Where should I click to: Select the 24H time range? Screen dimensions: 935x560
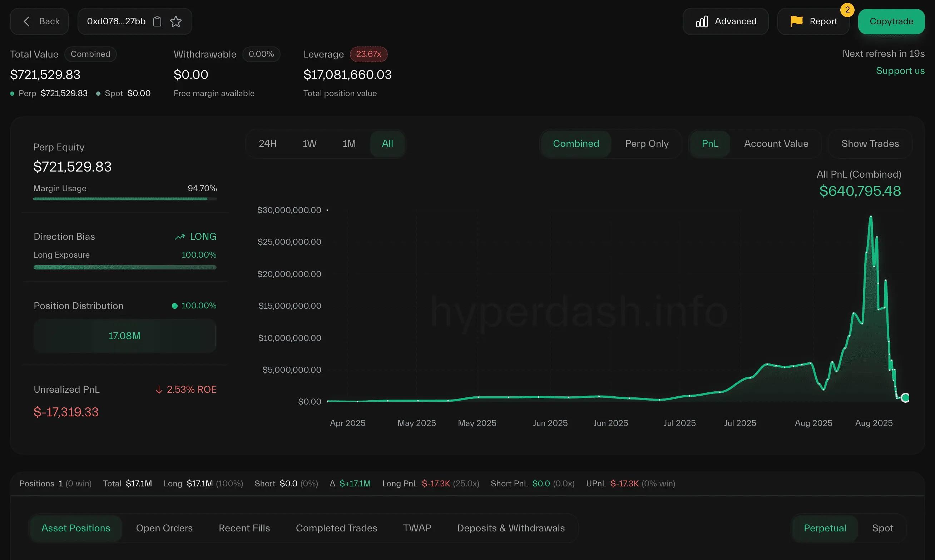[267, 144]
